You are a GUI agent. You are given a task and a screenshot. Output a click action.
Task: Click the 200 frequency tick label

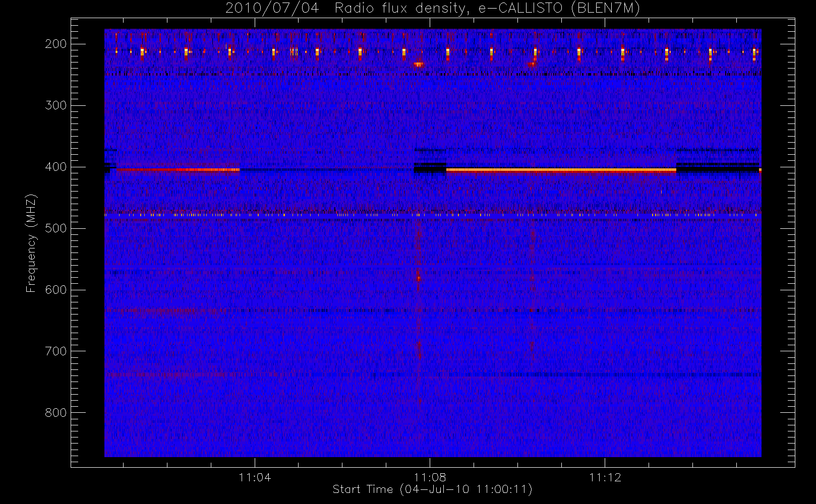click(x=56, y=44)
